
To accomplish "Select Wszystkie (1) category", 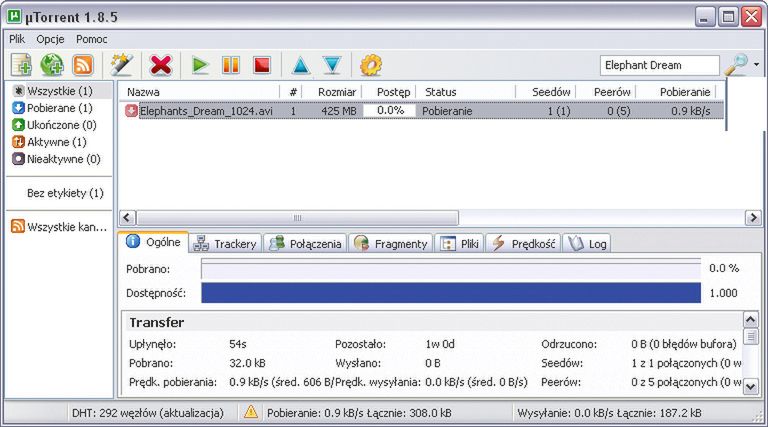I will point(59,91).
